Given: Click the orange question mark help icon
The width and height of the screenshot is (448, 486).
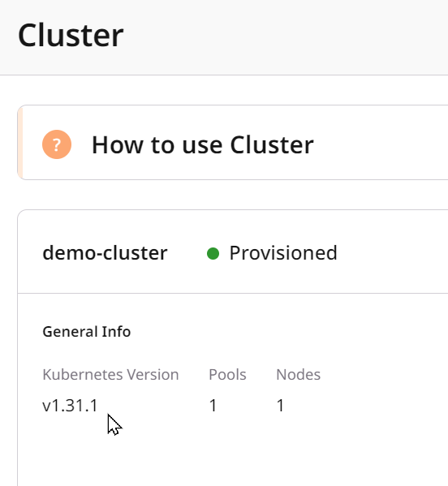Looking at the screenshot, I should [57, 144].
